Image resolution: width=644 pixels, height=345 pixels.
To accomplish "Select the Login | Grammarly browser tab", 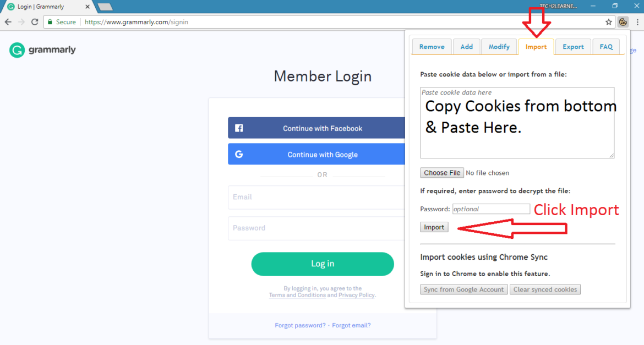I will click(x=47, y=7).
